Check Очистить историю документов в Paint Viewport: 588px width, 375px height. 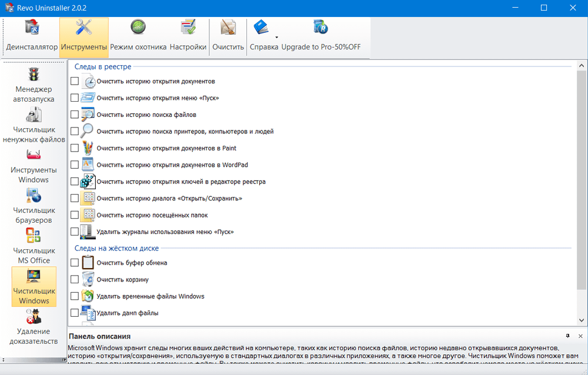[x=75, y=148]
